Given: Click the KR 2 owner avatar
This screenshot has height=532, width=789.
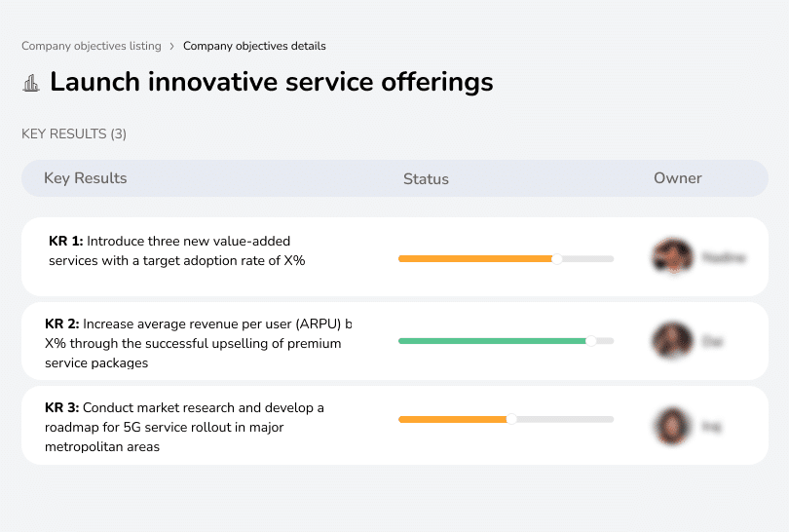Looking at the screenshot, I should pyautogui.click(x=673, y=341).
